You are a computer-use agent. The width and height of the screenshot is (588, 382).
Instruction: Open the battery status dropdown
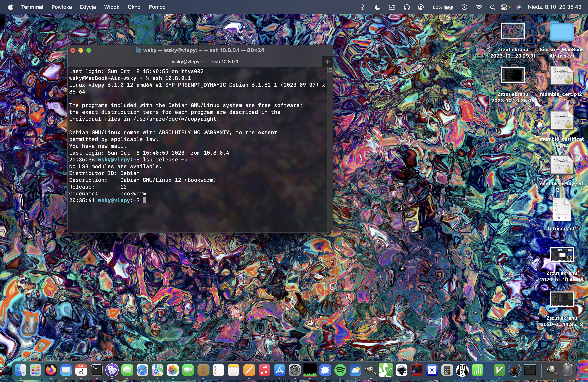click(449, 7)
